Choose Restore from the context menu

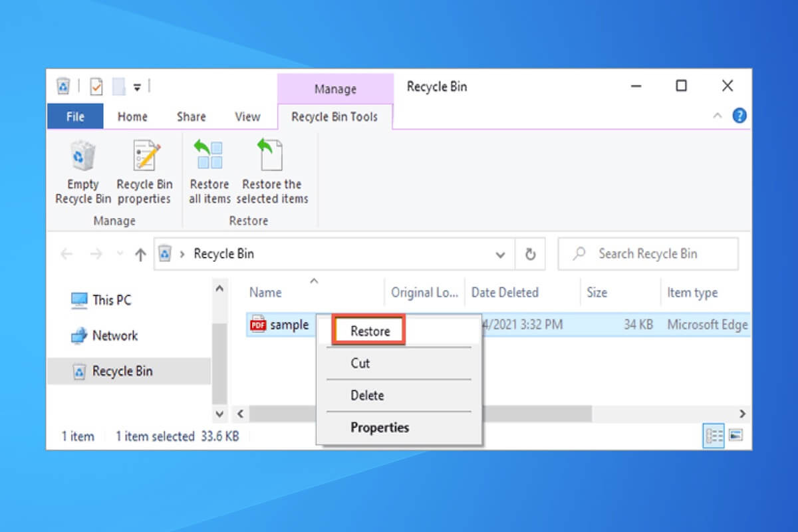point(370,331)
